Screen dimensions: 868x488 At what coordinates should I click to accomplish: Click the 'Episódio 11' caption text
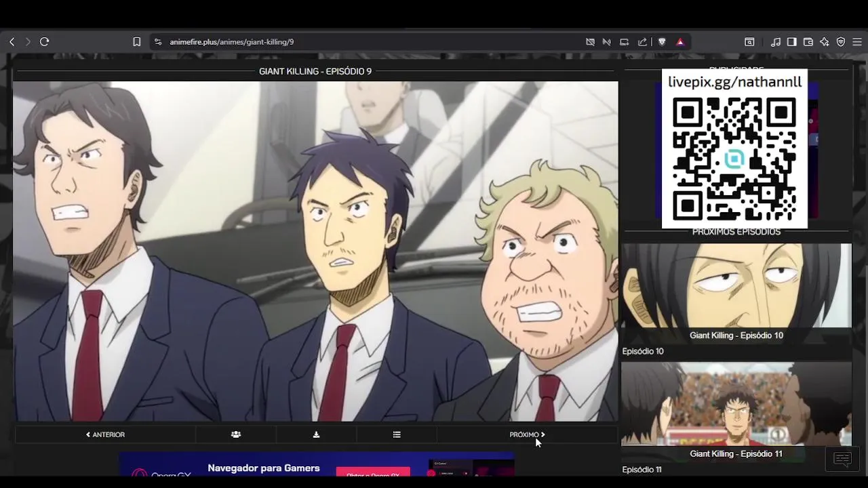coord(642,470)
